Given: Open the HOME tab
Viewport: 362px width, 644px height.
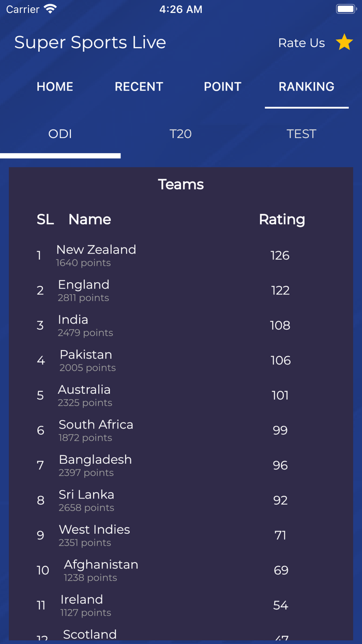Looking at the screenshot, I should (55, 87).
